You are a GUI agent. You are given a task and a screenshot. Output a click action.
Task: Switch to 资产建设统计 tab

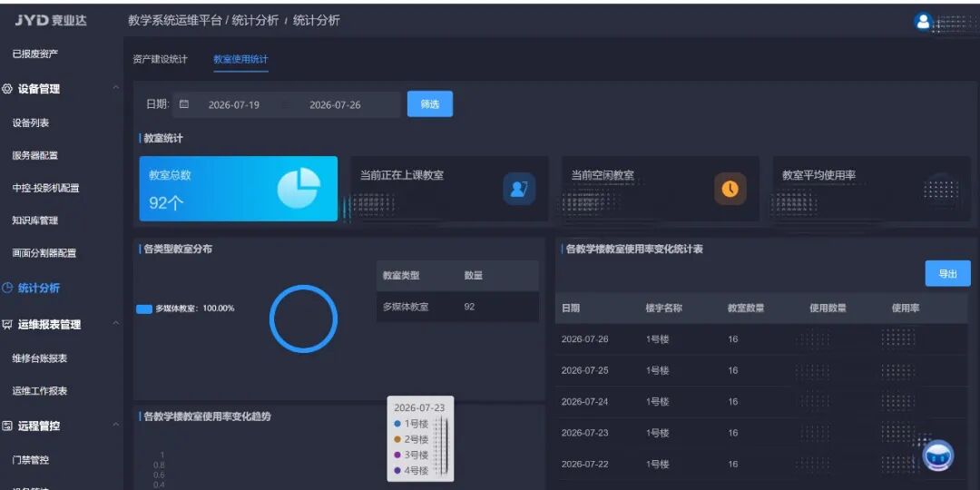coord(160,59)
